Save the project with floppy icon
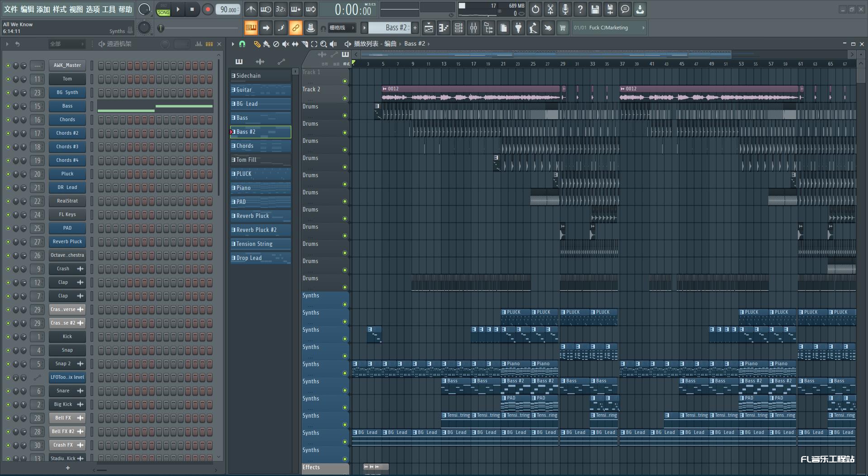 (595, 9)
